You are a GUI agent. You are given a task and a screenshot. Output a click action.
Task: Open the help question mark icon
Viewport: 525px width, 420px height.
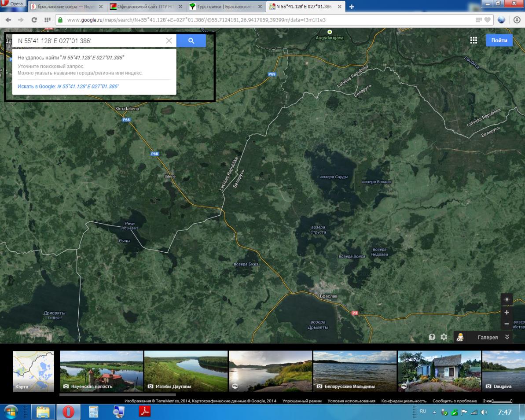click(x=432, y=337)
